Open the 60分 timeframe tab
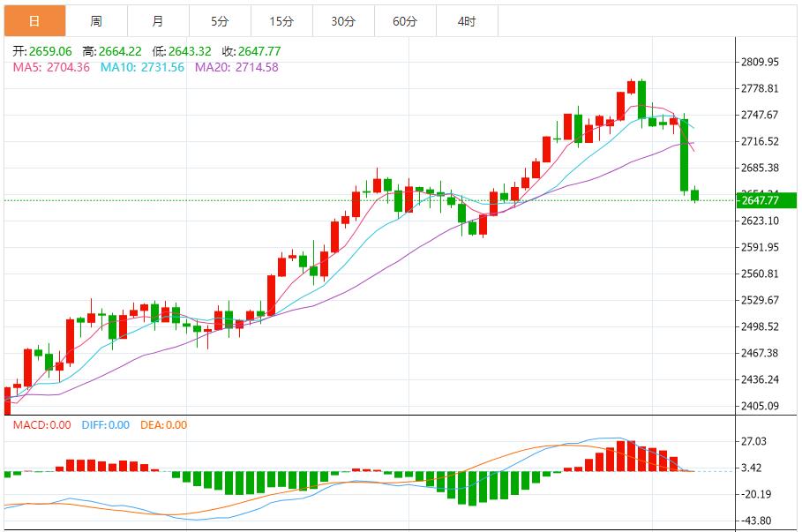Viewport: 802px width, 532px height. [x=405, y=21]
